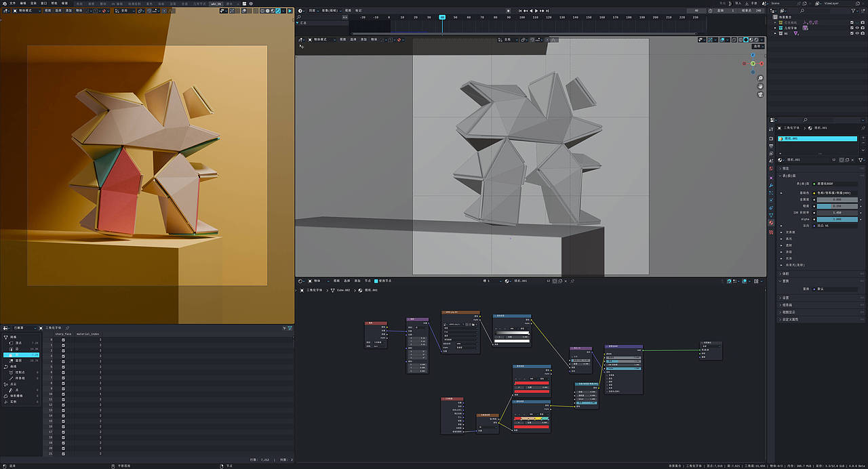Toggle camera view gizmo in right viewport
The image size is (868, 469).
[x=760, y=94]
